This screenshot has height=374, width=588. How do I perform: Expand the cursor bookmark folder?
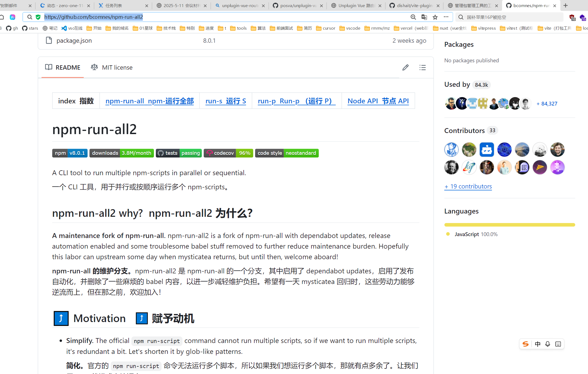(326, 28)
